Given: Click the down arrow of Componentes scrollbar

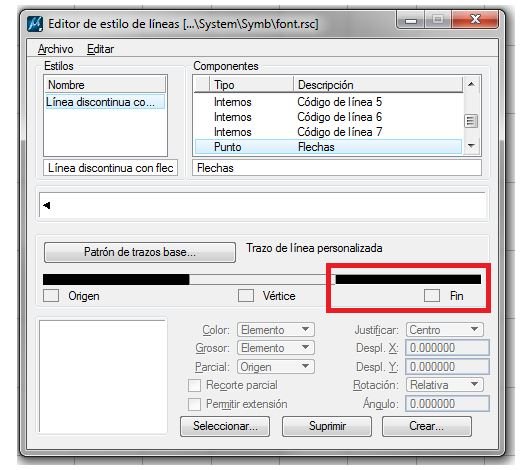Looking at the screenshot, I should pyautogui.click(x=471, y=146).
